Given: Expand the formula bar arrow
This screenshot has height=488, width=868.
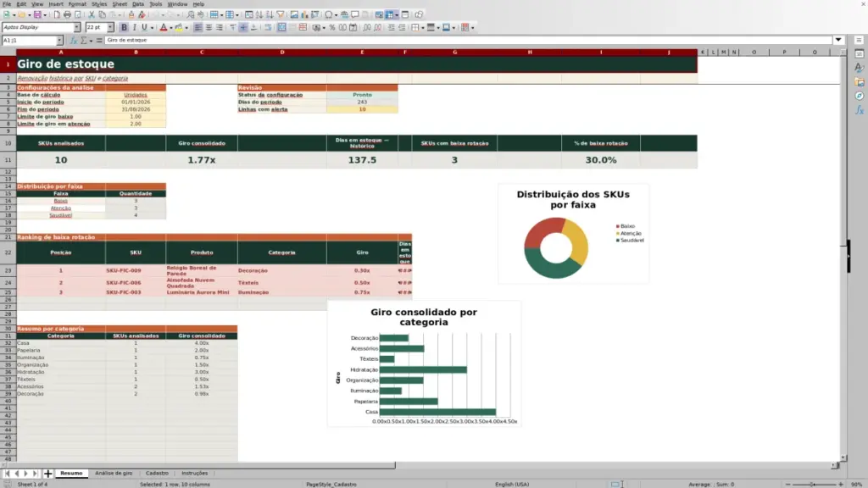Looking at the screenshot, I should (838, 40).
